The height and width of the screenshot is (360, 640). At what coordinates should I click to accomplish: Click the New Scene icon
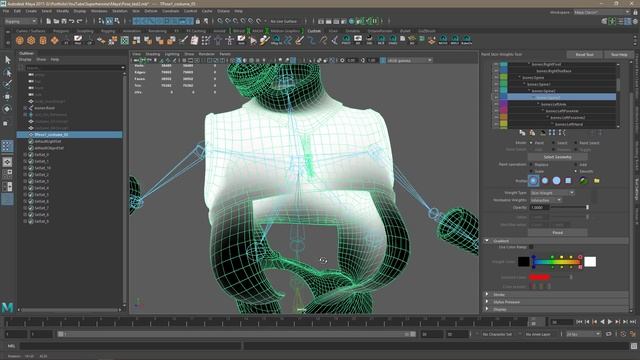pos(49,21)
